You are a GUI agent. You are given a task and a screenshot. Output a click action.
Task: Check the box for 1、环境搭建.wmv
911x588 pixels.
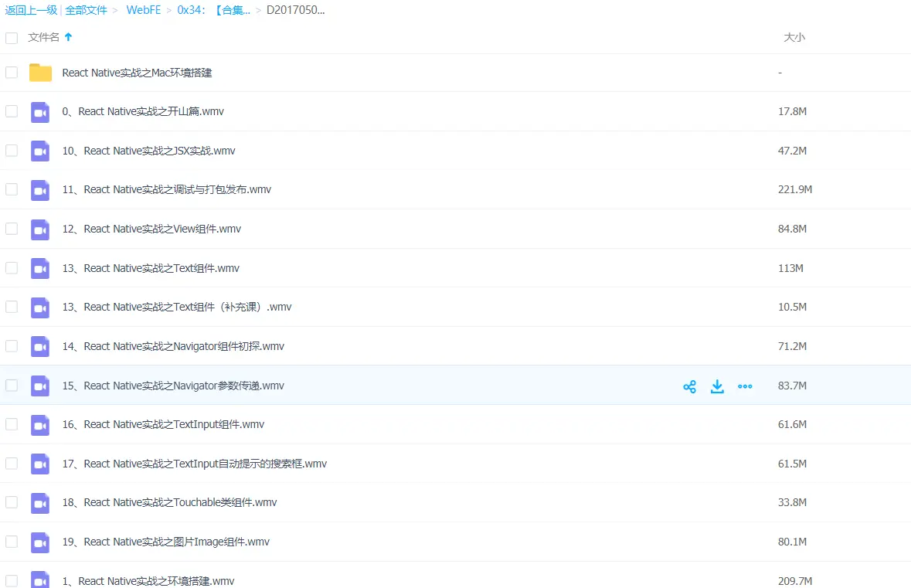coord(12,580)
